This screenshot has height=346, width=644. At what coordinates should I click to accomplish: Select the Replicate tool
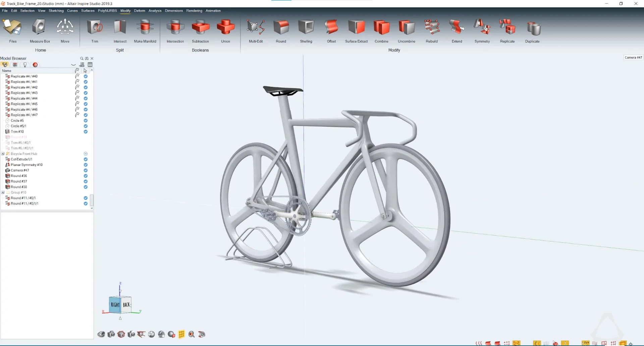[507, 31]
